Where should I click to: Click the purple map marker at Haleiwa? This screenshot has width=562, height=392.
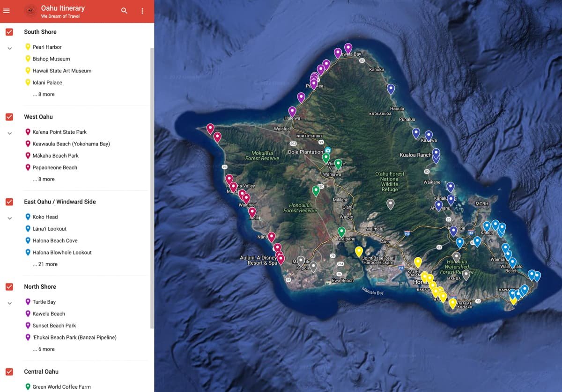[x=292, y=112]
